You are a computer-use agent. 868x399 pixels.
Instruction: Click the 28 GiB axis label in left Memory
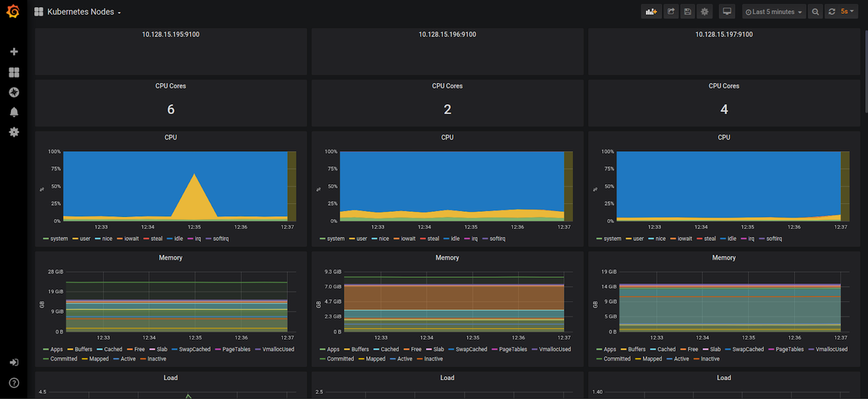click(55, 271)
